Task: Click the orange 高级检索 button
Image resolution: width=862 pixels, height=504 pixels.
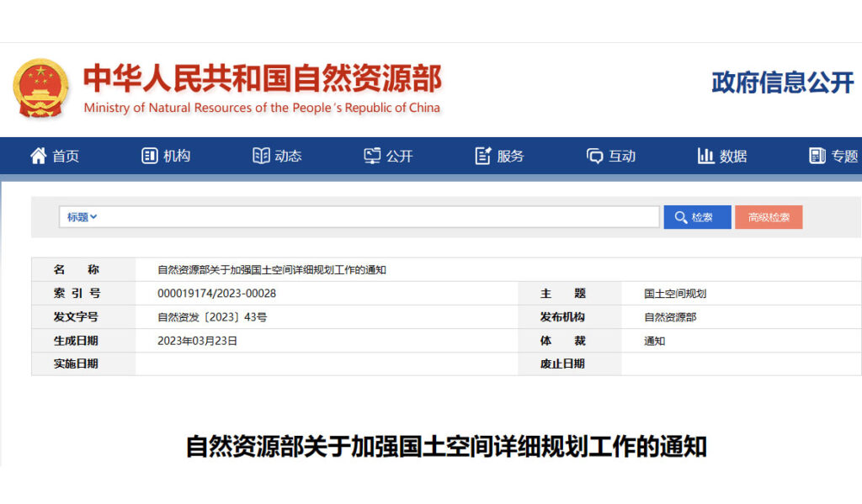Action: (769, 217)
